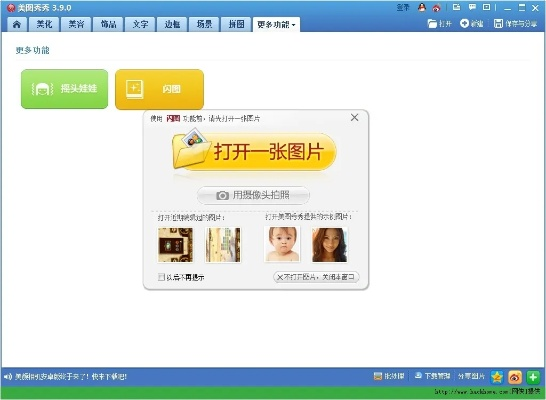The width and height of the screenshot is (546, 400).
Task: Click the green plus share icon
Action: 533,377
